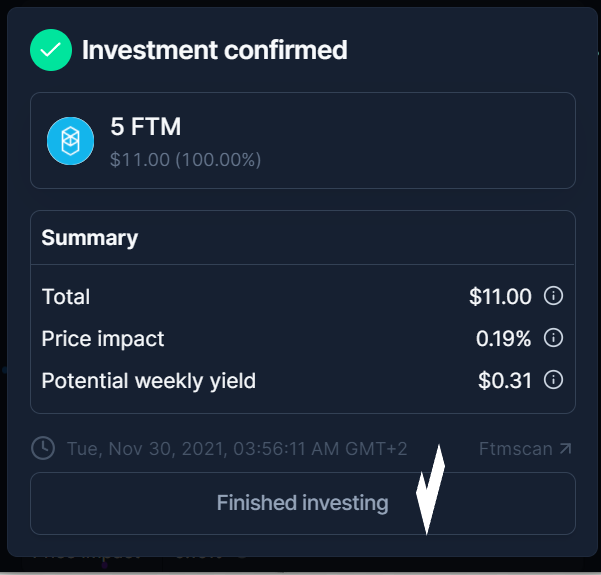Click the Investment confirmed heading

(x=214, y=50)
